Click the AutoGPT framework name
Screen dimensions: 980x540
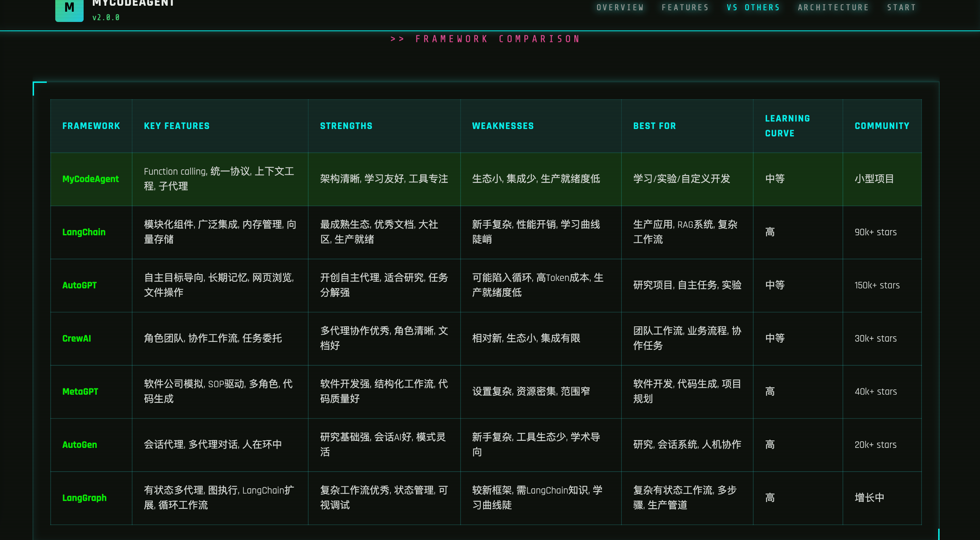pos(79,285)
